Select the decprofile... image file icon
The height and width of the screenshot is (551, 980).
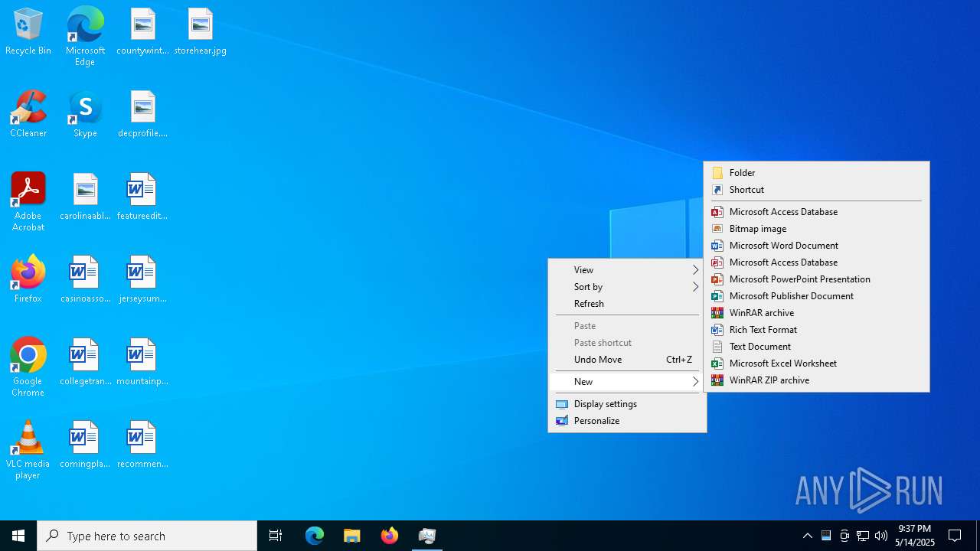[x=142, y=115]
